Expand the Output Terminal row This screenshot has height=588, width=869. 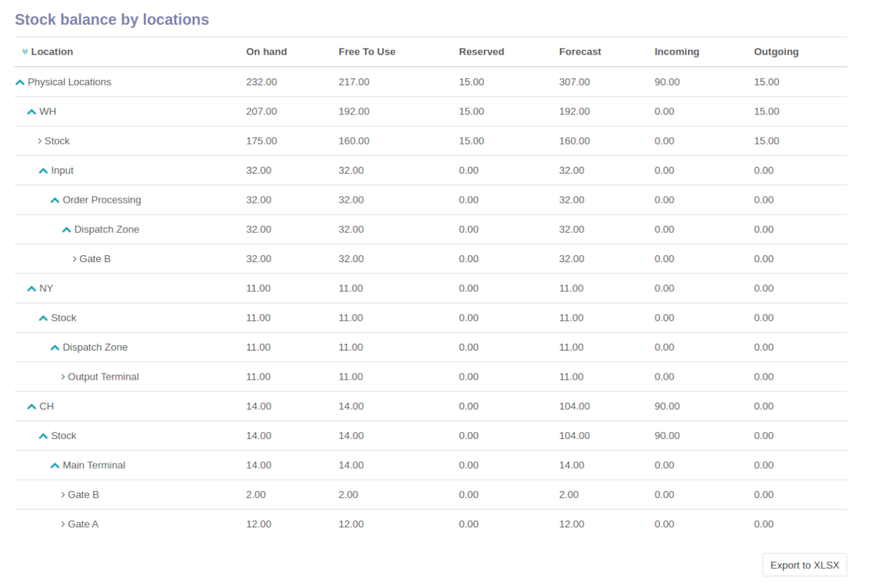[x=63, y=377]
